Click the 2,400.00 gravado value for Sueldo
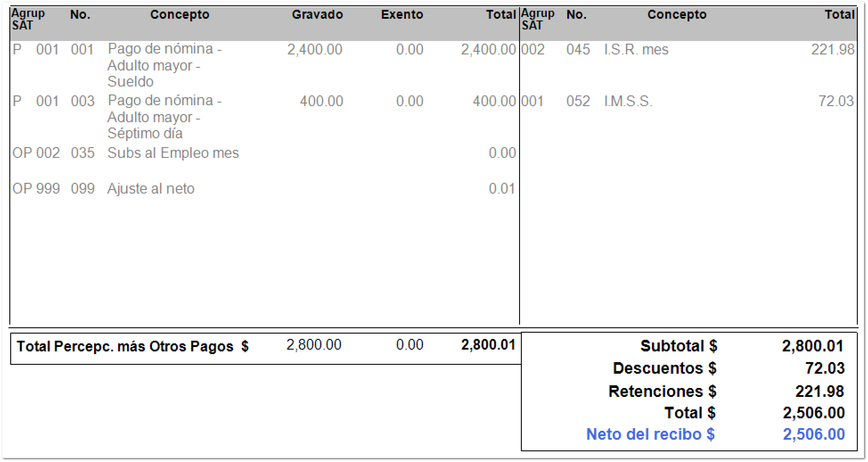The image size is (868, 462). [x=315, y=49]
